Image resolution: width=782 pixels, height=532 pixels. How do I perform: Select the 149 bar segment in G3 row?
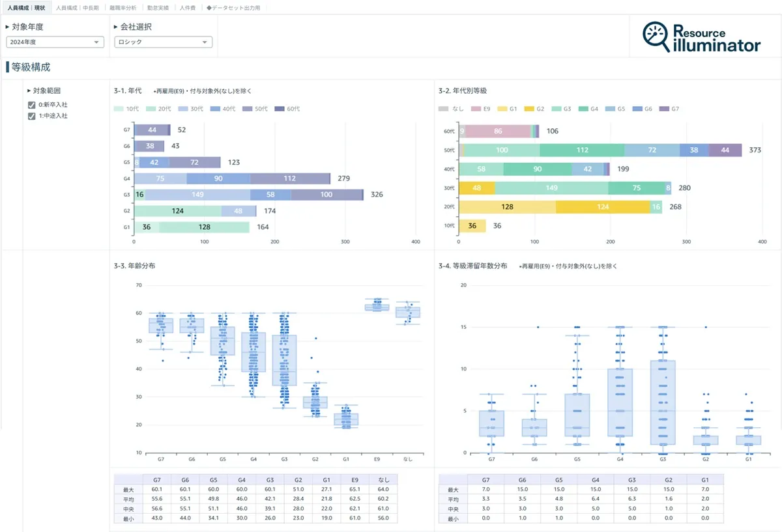coord(197,195)
